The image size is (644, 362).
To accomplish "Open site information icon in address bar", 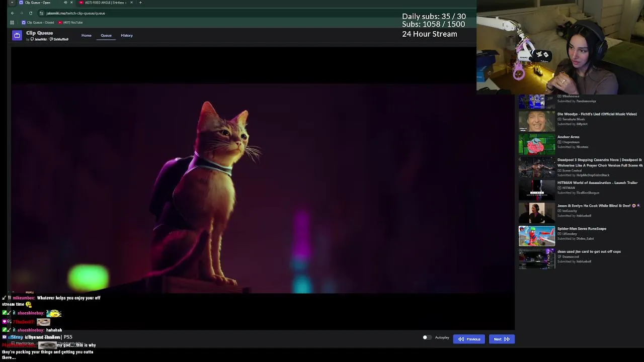I will pyautogui.click(x=41, y=13).
